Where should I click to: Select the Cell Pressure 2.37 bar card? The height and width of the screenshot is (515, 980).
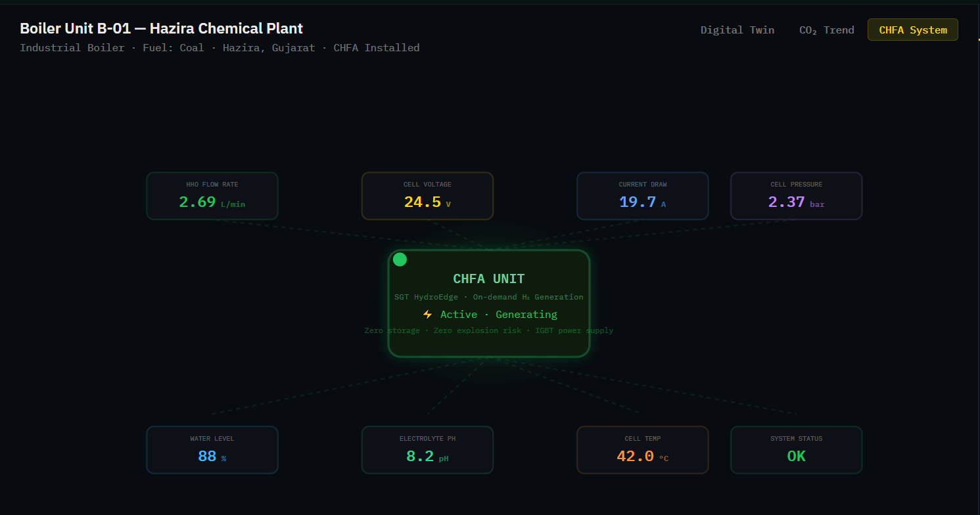click(x=796, y=196)
